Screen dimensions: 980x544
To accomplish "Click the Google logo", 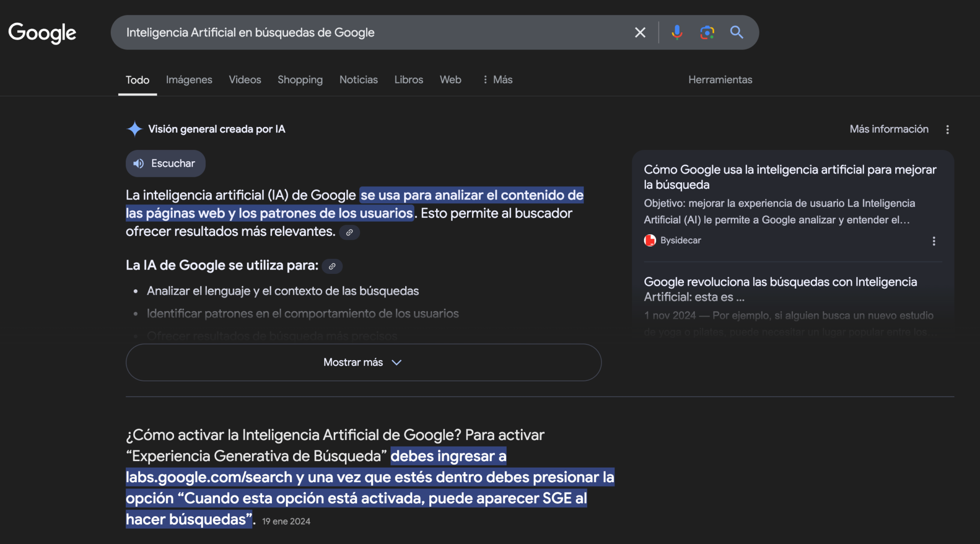I will [x=42, y=33].
